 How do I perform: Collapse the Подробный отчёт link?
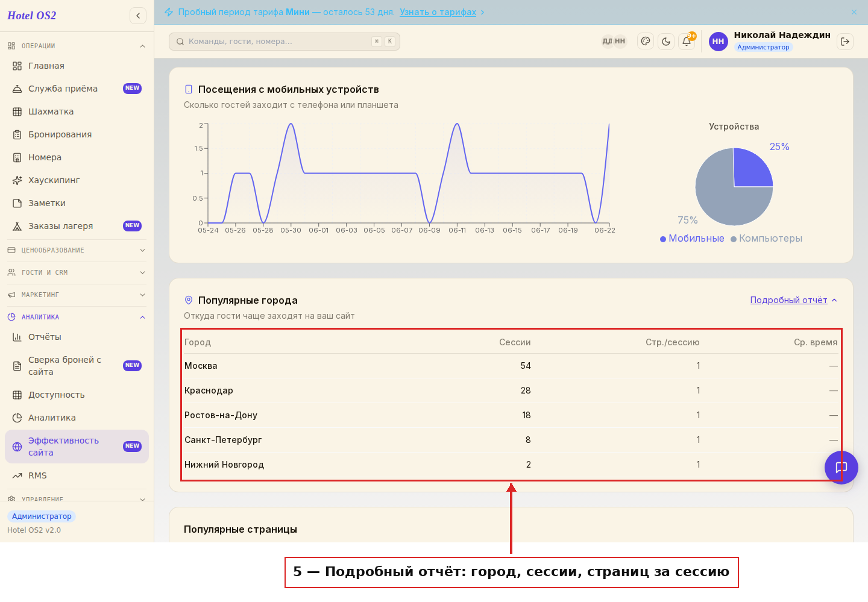coord(793,300)
